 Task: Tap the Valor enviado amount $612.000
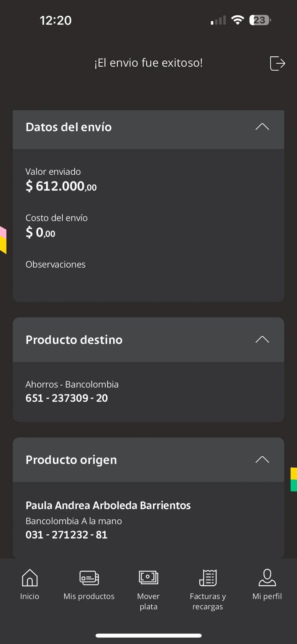point(61,186)
